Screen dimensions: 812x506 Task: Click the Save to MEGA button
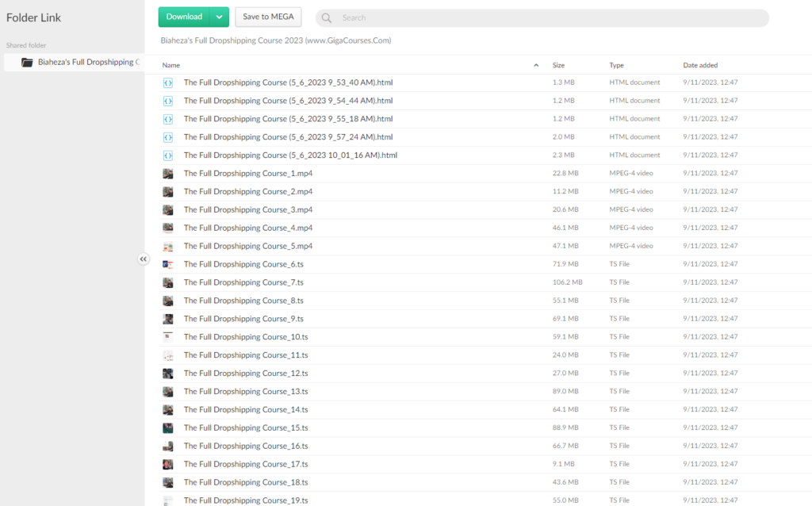[x=268, y=17]
